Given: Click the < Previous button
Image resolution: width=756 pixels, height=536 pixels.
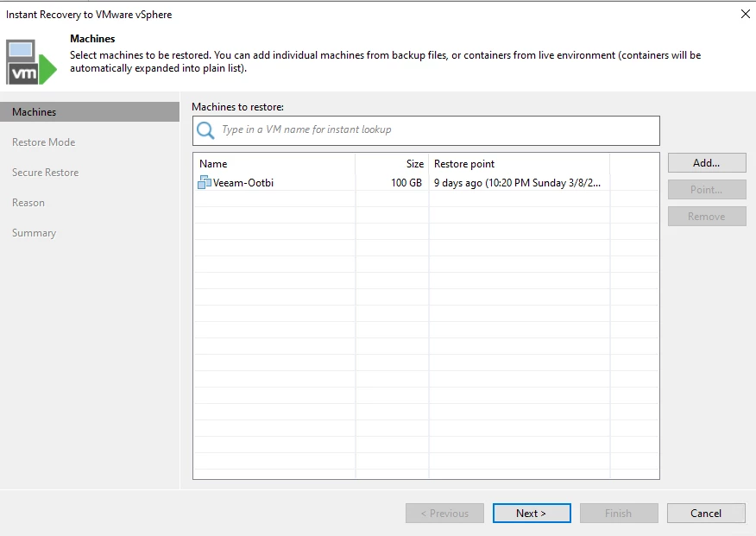Looking at the screenshot, I should [x=444, y=514].
